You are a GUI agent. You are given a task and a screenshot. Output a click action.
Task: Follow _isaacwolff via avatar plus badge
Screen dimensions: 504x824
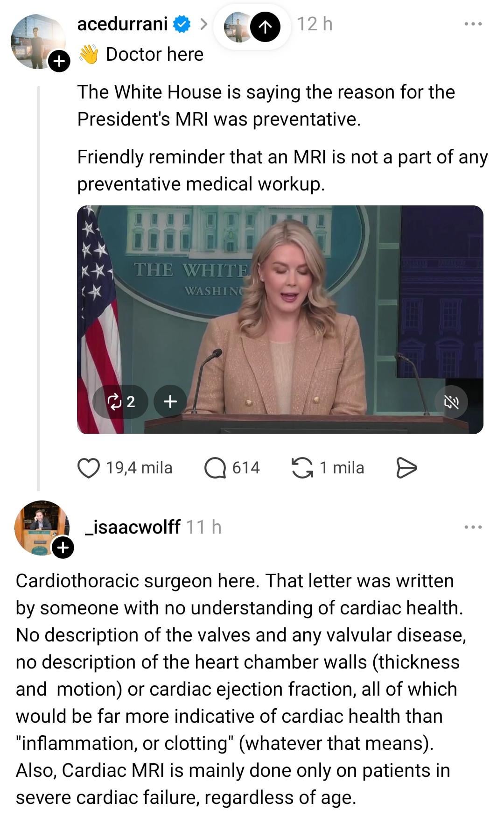tap(63, 547)
